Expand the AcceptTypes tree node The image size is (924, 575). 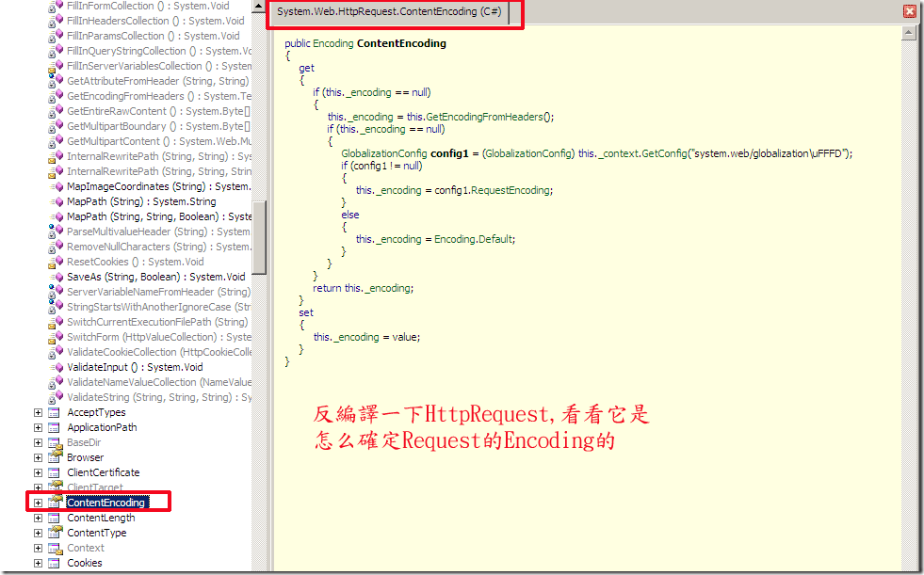38,412
